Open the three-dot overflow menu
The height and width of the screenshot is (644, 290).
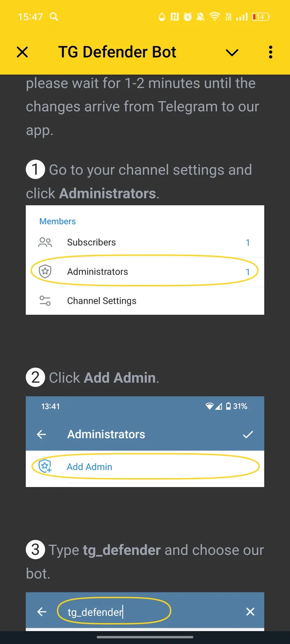click(270, 52)
